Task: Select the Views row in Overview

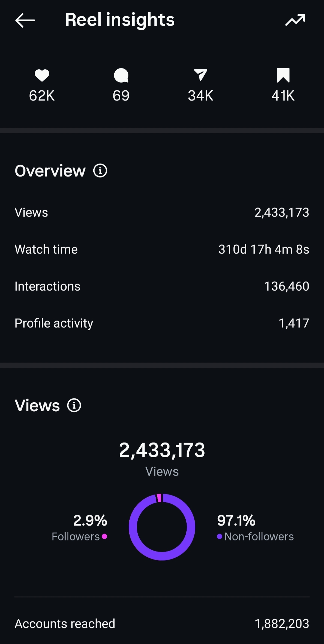Action: coord(162,213)
